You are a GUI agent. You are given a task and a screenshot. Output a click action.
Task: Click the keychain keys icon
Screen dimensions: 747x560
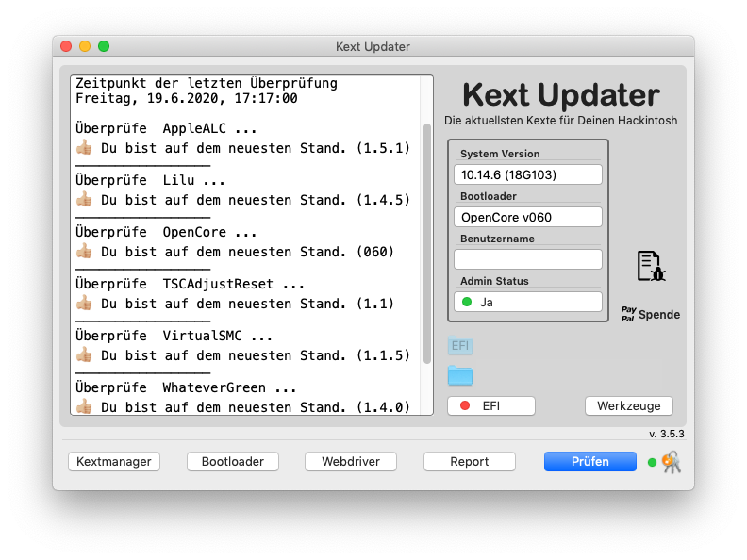click(x=672, y=462)
